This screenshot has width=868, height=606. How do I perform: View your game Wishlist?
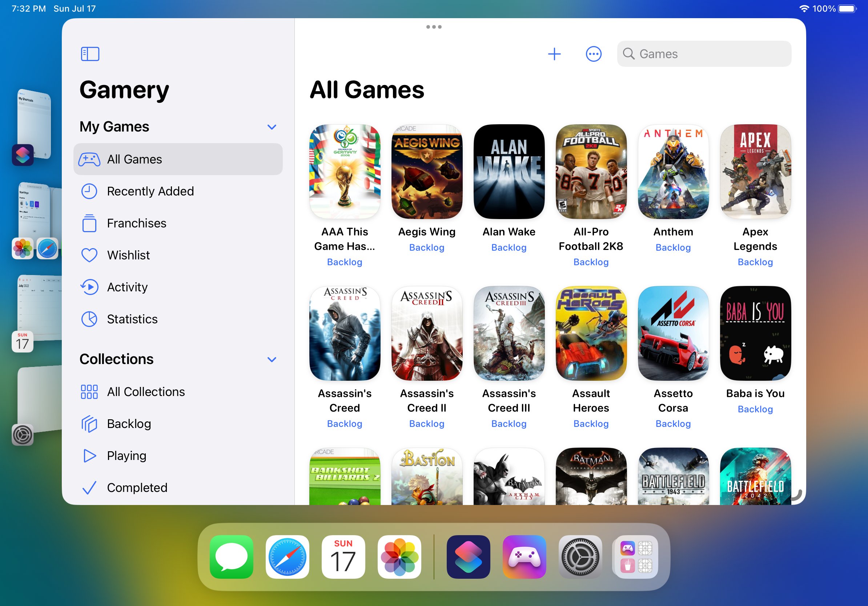[x=128, y=255]
